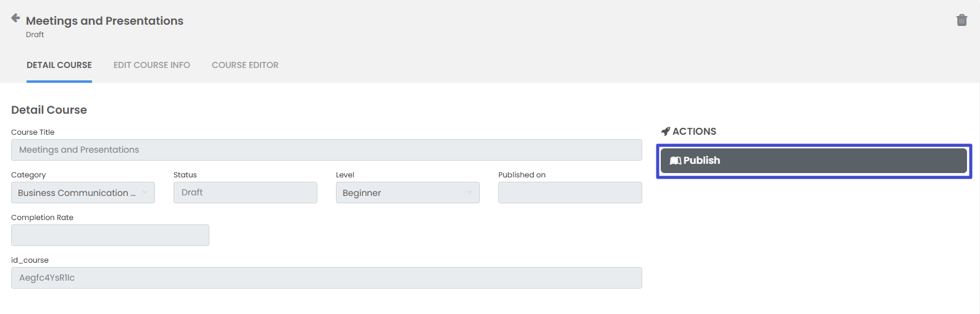
Task: Open the Course Editor tab
Action: (245, 65)
